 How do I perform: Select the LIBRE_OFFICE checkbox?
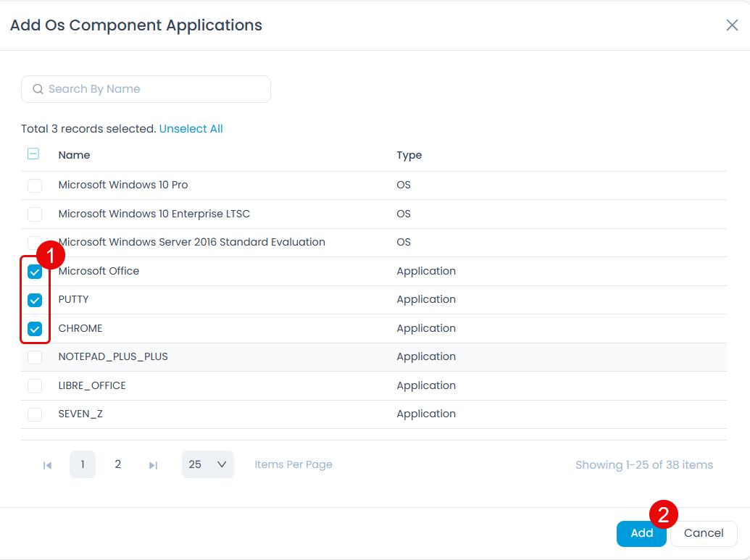click(35, 385)
